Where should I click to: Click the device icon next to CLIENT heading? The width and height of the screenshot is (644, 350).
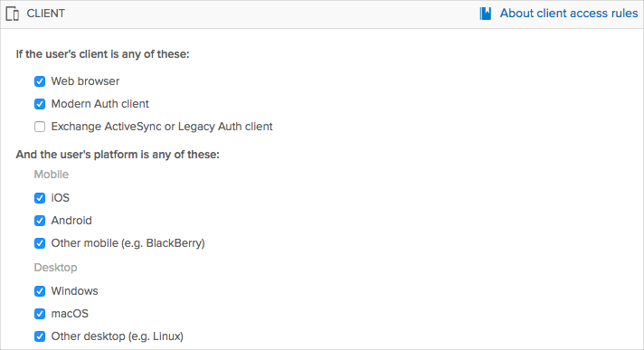click(13, 14)
